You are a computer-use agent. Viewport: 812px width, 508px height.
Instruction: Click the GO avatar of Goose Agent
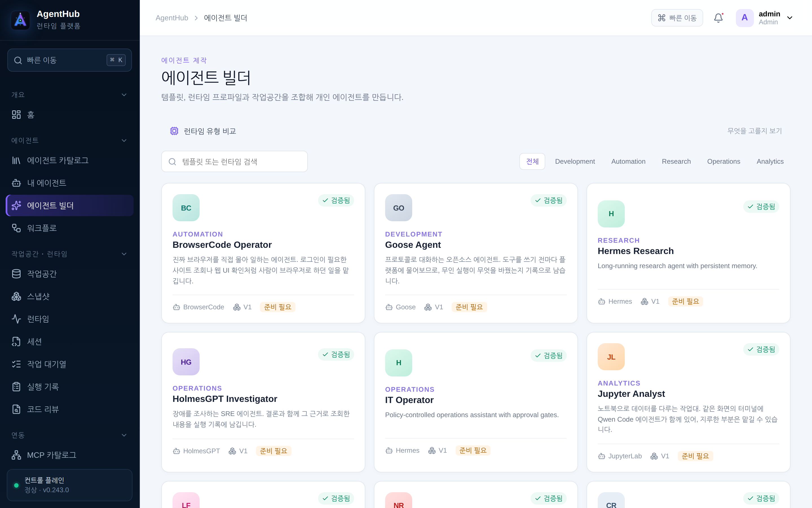[x=399, y=208]
